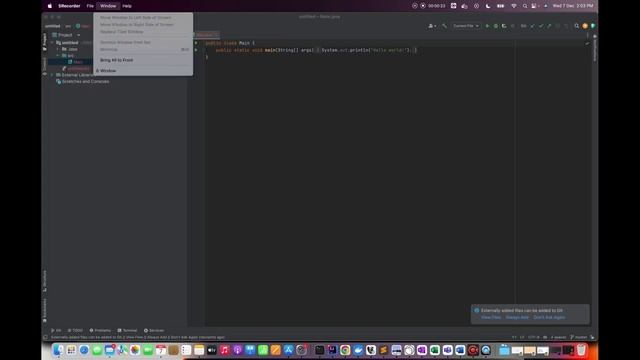Open Spotlight search in the menu bar
This screenshot has height=360, width=640.
tap(525, 6)
